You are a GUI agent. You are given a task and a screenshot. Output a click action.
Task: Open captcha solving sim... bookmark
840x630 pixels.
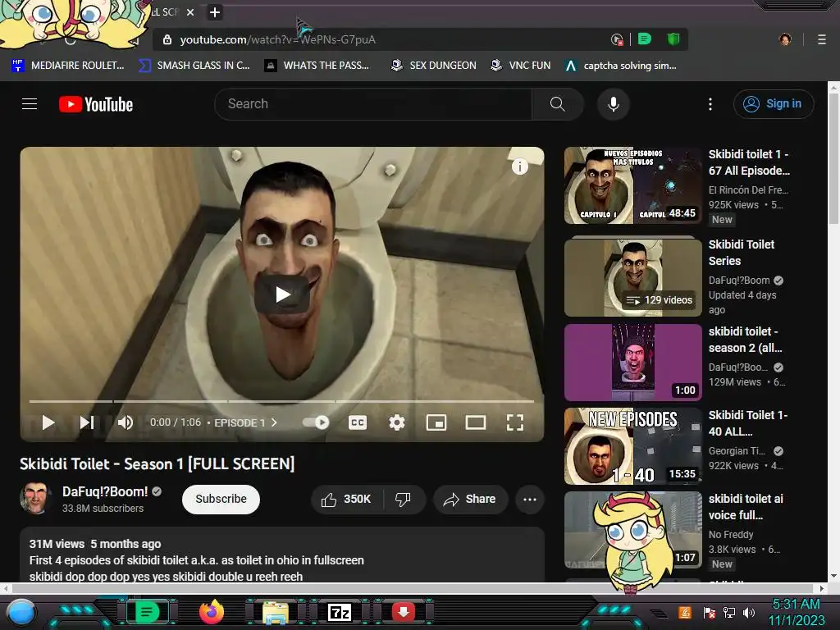click(x=621, y=66)
